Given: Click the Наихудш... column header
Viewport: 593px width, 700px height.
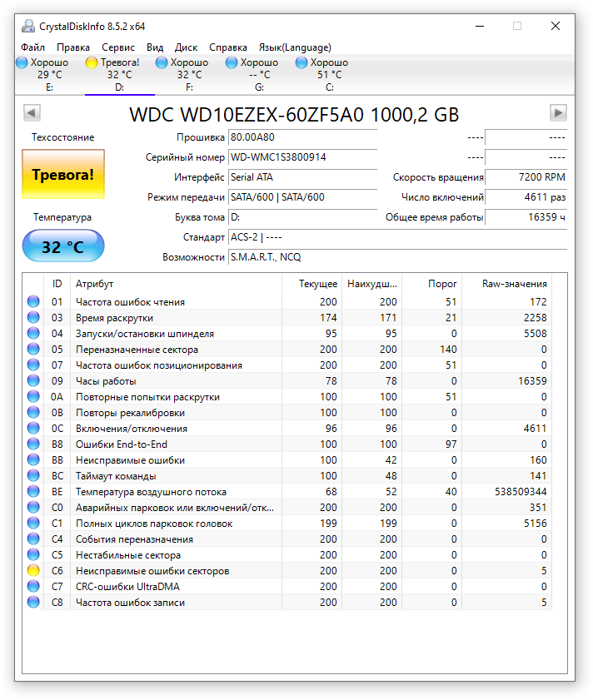Looking at the screenshot, I should [371, 284].
